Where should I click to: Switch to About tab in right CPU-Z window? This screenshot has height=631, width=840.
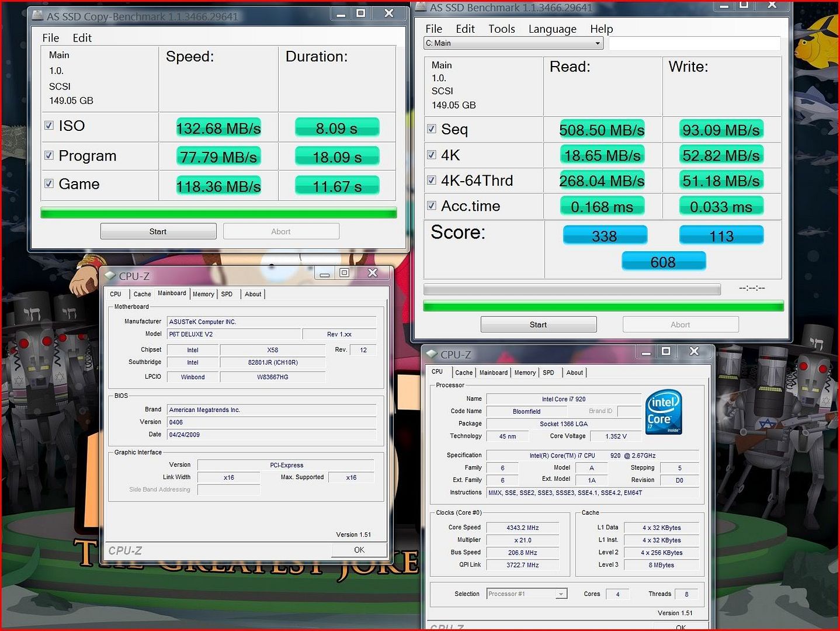coord(575,372)
